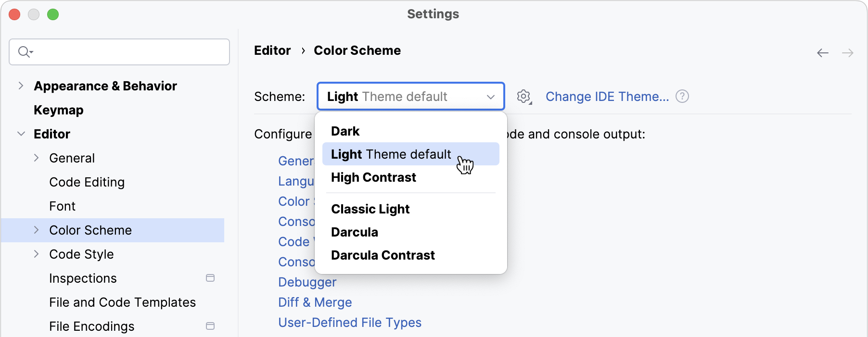
Task: Collapse the Editor tree section
Action: [21, 134]
